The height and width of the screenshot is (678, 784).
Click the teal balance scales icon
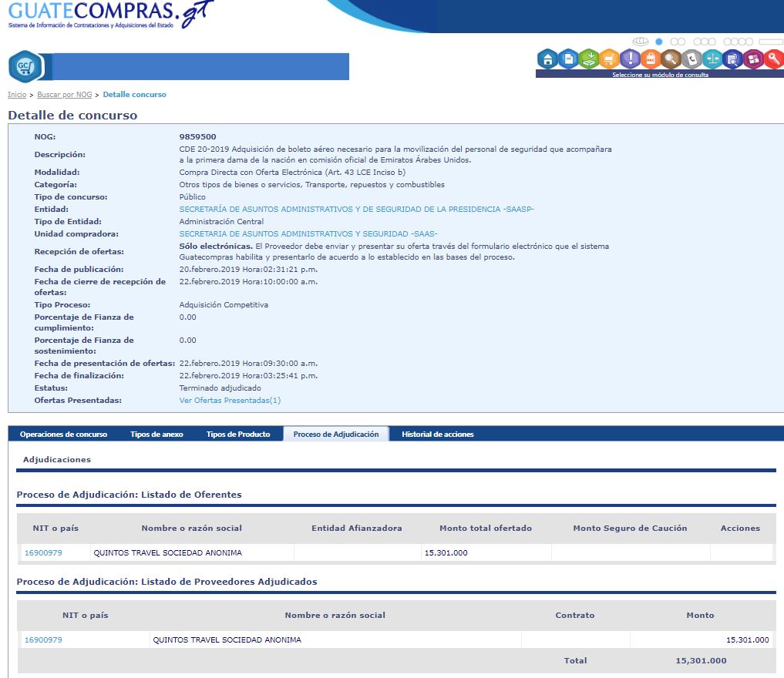tap(712, 59)
